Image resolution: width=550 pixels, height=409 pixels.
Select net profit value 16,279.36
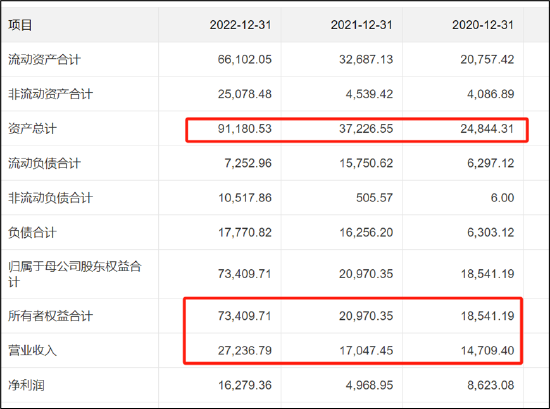245,385
